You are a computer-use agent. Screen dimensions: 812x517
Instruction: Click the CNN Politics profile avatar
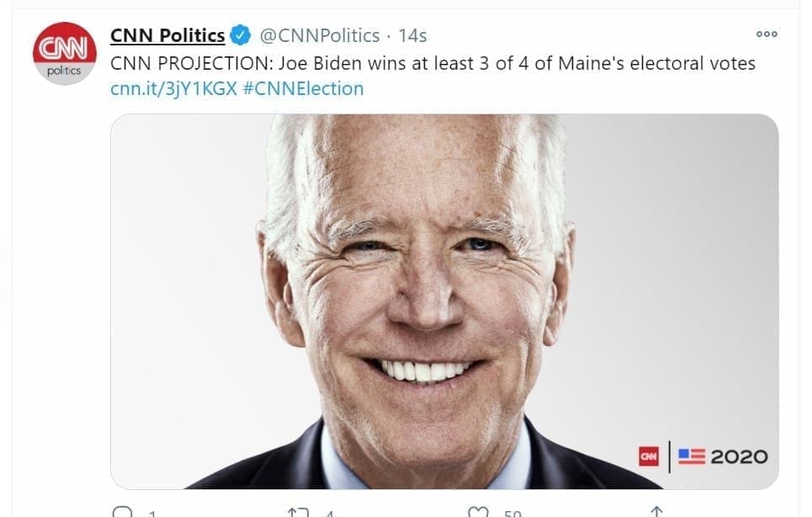(64, 54)
